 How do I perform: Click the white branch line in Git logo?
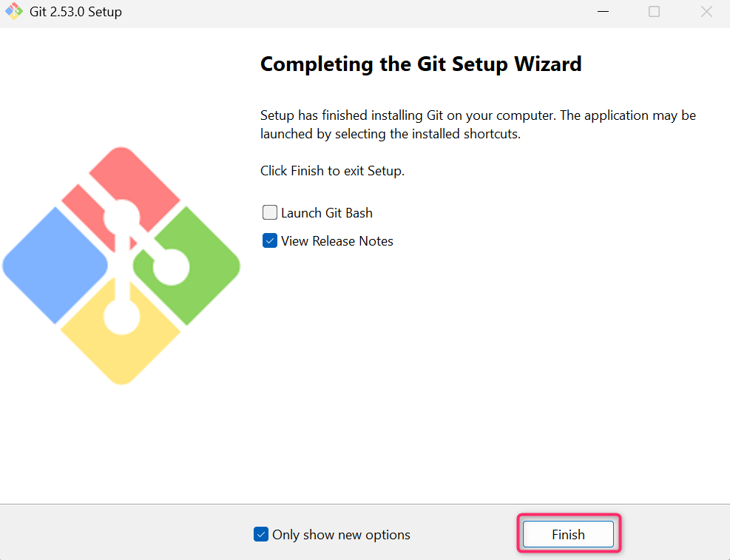click(121, 259)
